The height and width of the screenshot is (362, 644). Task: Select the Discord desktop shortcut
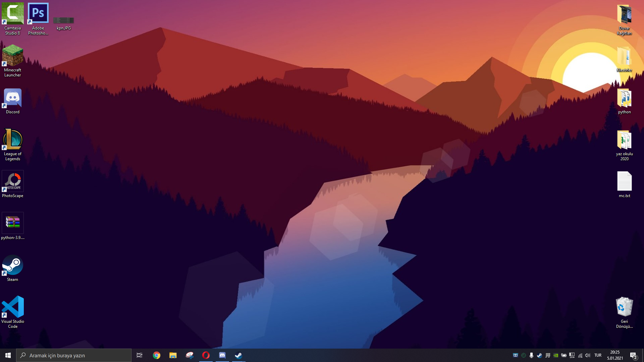pyautogui.click(x=12, y=101)
